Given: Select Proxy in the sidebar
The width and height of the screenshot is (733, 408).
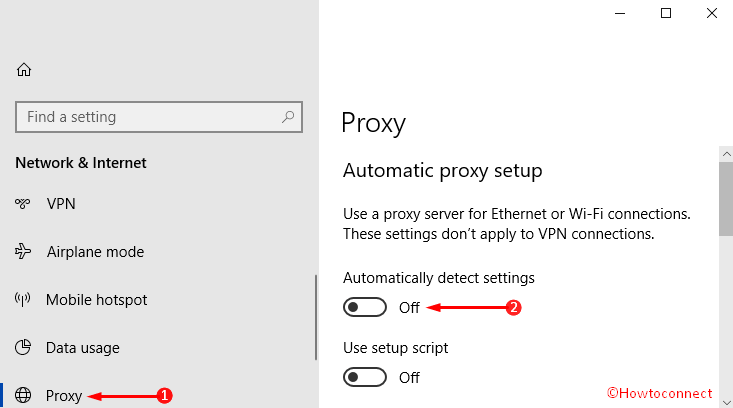Looking at the screenshot, I should (64, 396).
